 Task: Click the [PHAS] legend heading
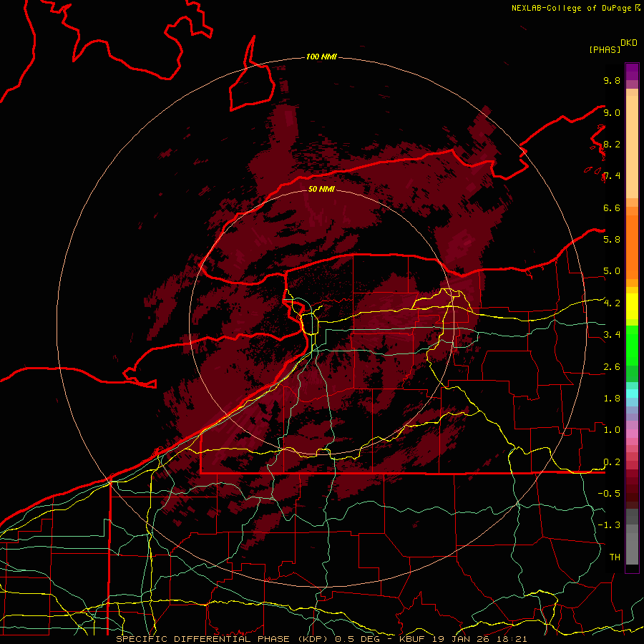coord(605,49)
